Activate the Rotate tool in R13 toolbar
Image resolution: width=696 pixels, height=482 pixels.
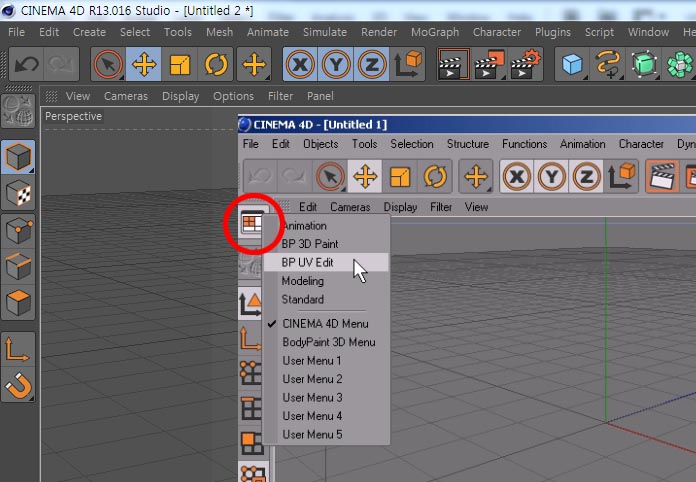click(x=216, y=65)
